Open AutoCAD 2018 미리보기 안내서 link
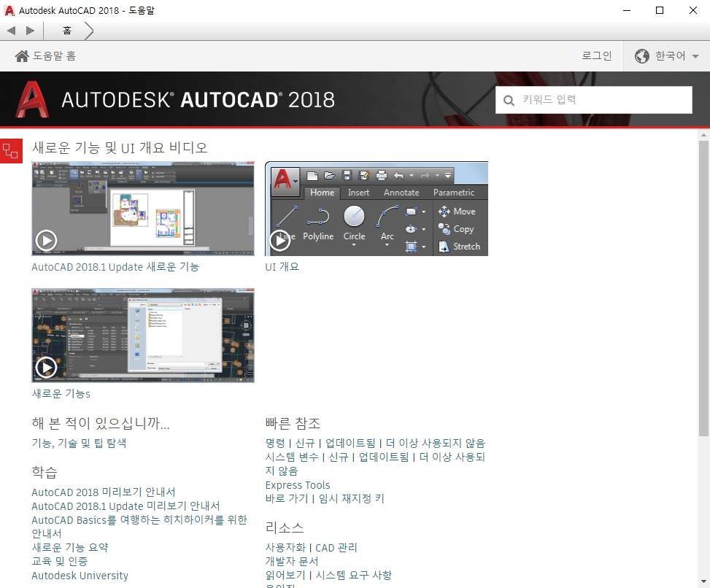The width and height of the screenshot is (710, 588). [x=103, y=492]
